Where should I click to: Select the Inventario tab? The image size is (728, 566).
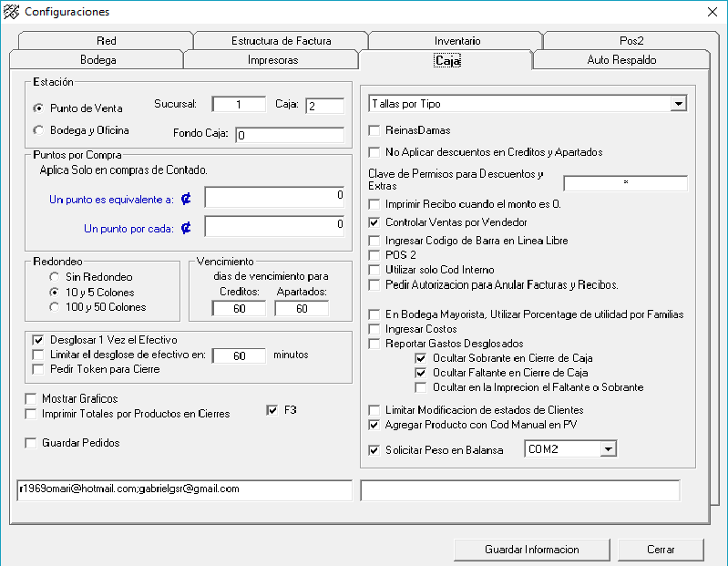coord(457,41)
